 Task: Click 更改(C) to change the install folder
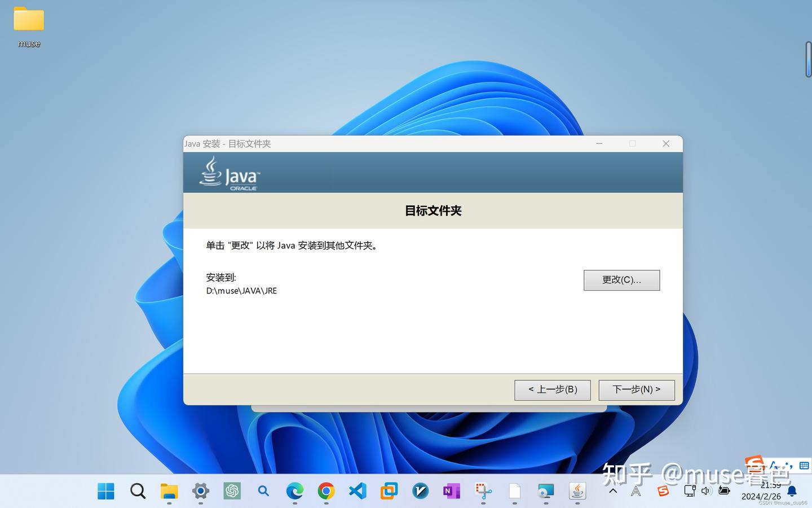click(621, 280)
